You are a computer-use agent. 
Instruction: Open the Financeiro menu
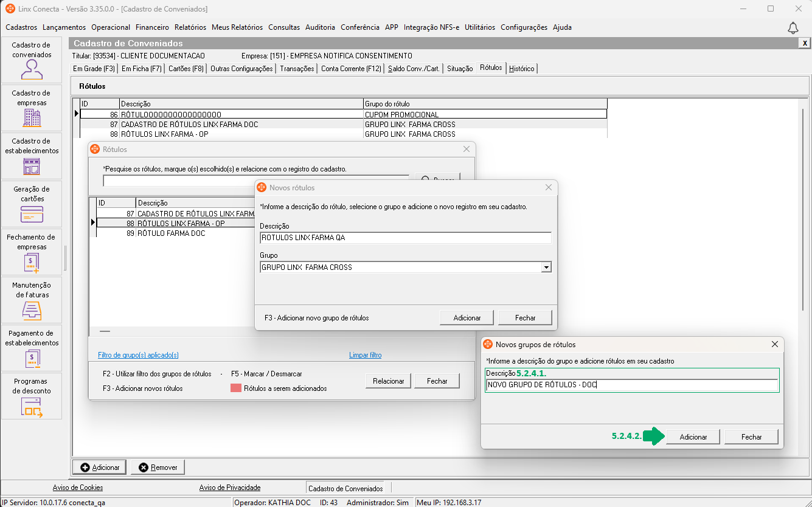pyautogui.click(x=153, y=27)
